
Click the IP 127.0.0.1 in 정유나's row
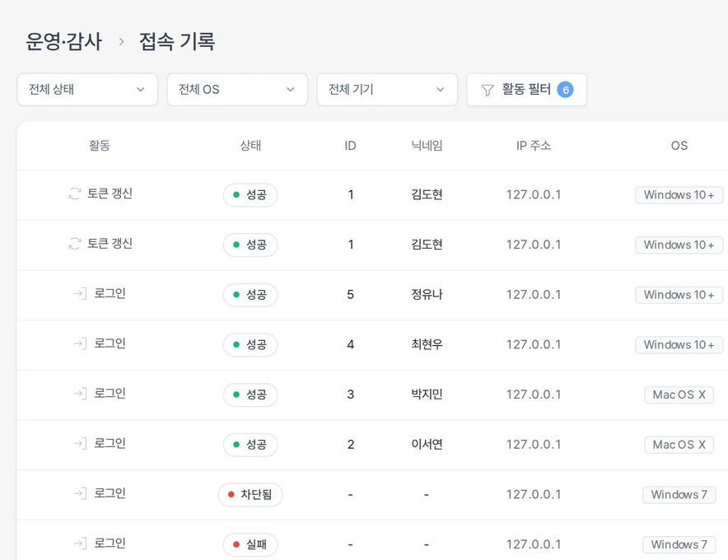pyautogui.click(x=534, y=295)
